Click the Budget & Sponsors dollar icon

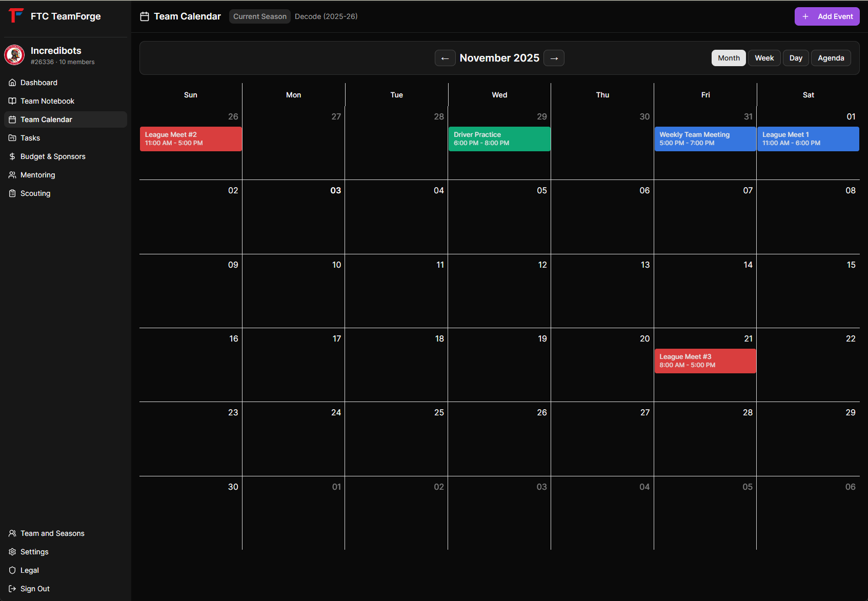(12, 156)
